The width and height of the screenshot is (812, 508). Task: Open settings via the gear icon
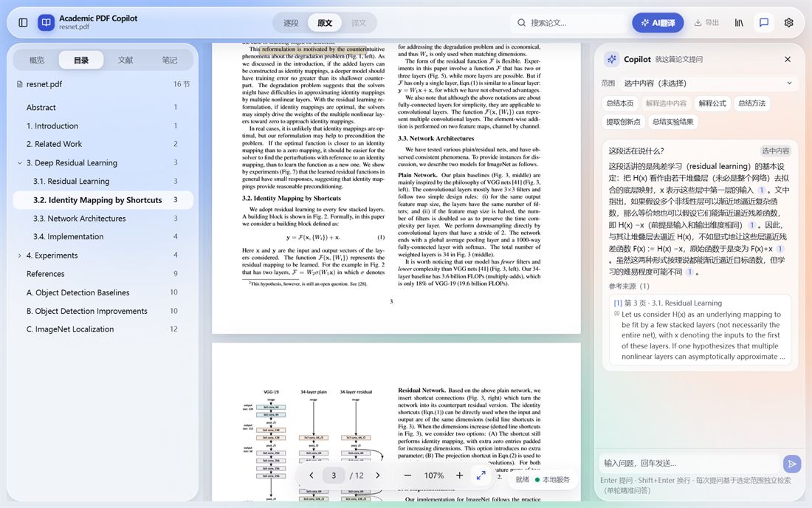788,23
